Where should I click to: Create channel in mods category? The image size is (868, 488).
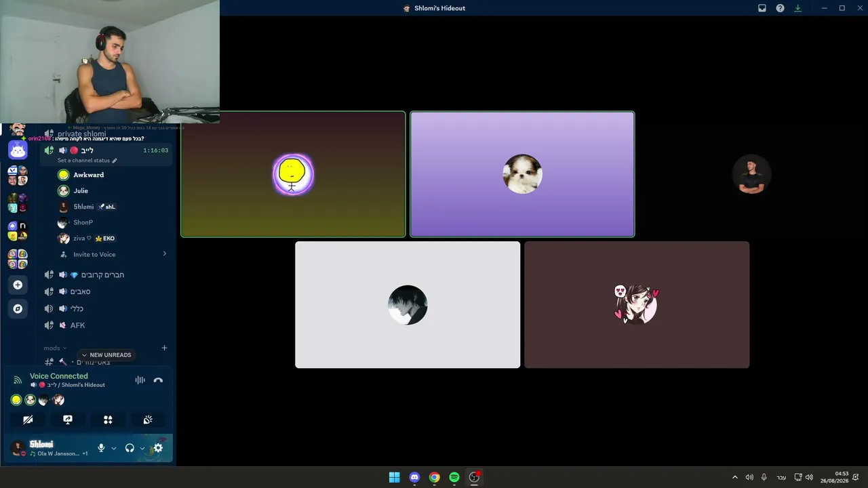pos(164,348)
